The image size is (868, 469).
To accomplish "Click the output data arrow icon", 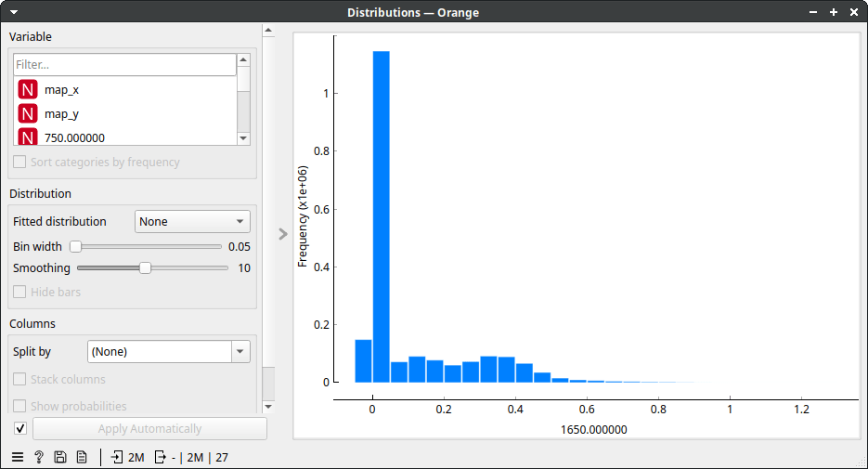I will tap(160, 457).
